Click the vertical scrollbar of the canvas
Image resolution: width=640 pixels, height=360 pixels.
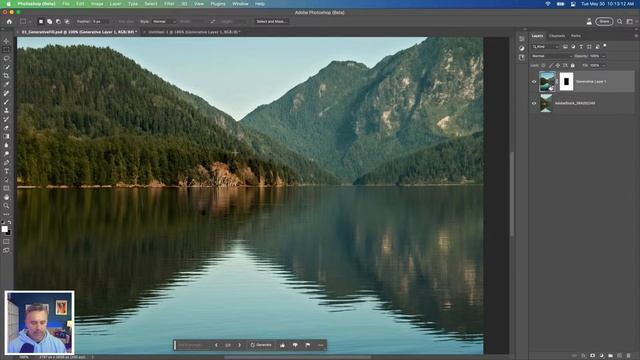(512, 194)
